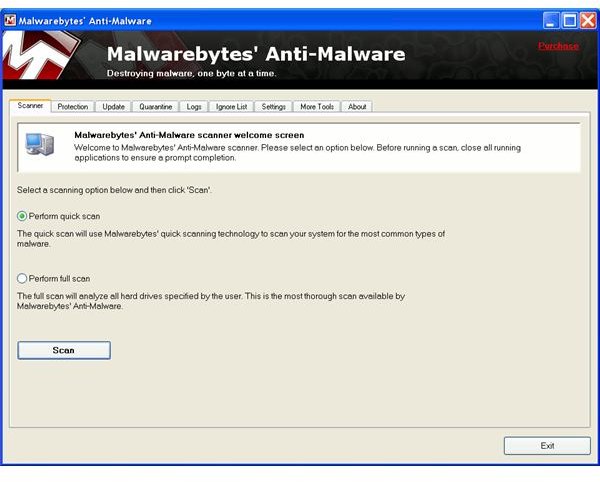Viewport: 600px width, 482px height.
Task: Click the quick scan description text
Action: point(231,239)
